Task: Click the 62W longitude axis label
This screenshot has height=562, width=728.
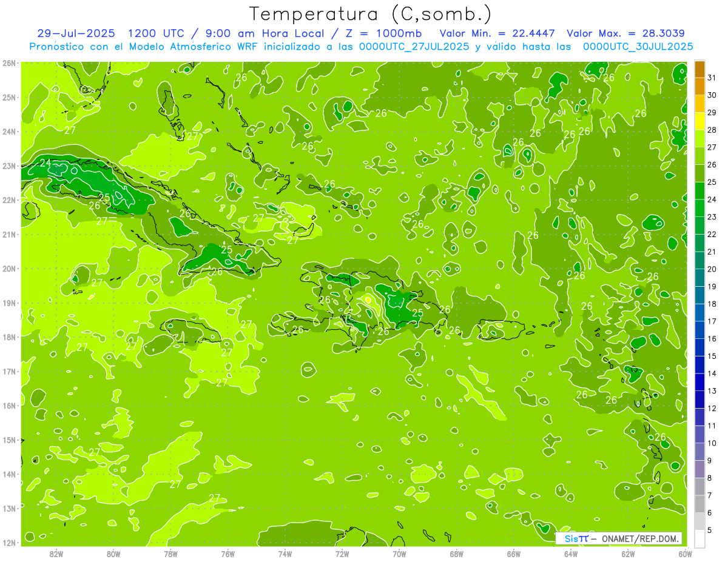Action: (x=628, y=554)
